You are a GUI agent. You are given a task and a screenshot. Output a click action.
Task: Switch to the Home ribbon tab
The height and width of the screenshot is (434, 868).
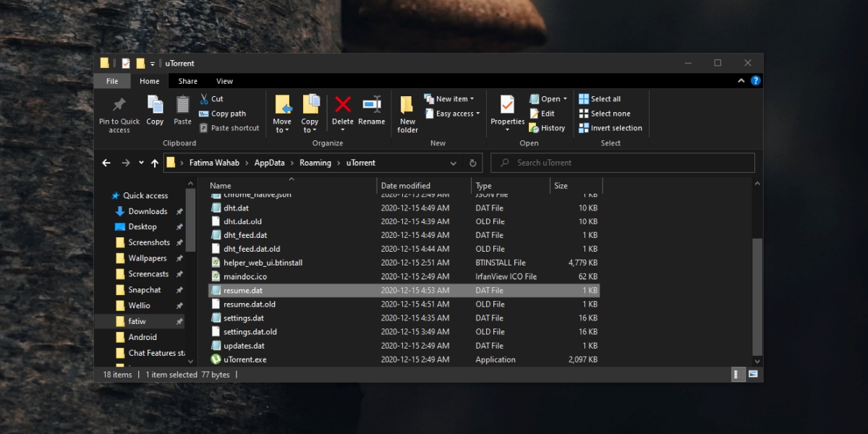tap(150, 81)
